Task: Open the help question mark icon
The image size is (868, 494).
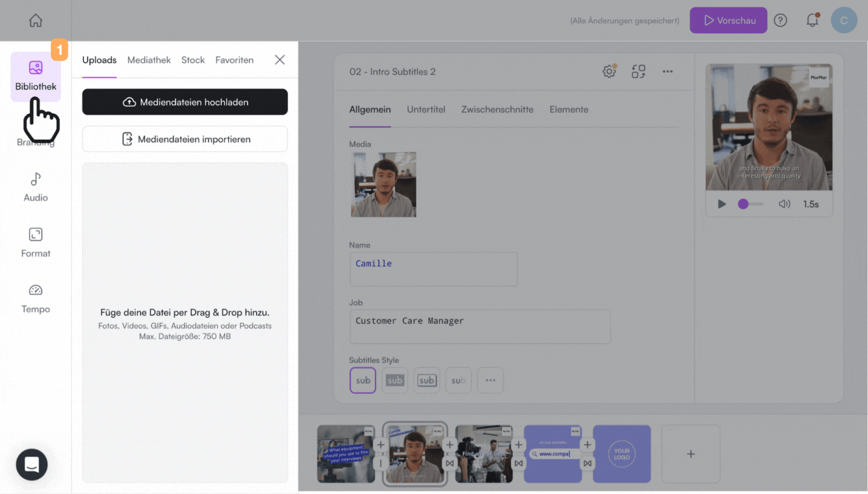Action: [x=781, y=20]
